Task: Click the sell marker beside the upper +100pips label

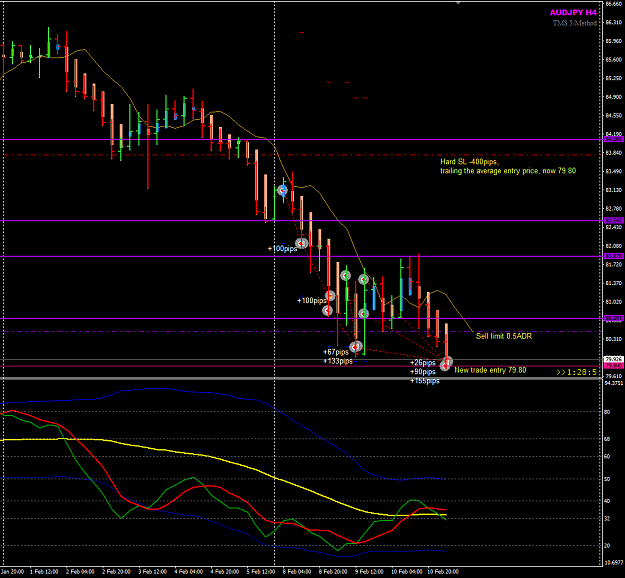Action: 302,243
